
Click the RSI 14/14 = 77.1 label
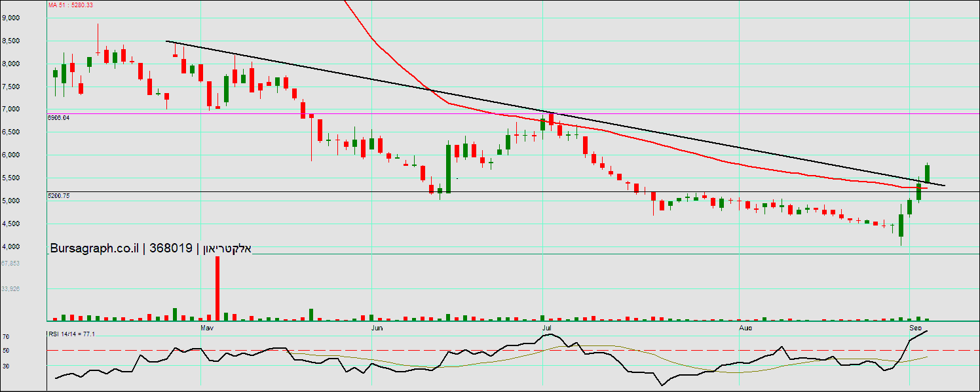[71, 334]
